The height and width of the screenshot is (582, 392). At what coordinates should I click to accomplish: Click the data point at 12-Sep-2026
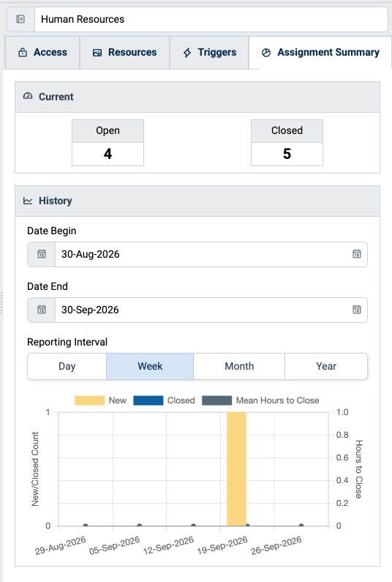193,526
